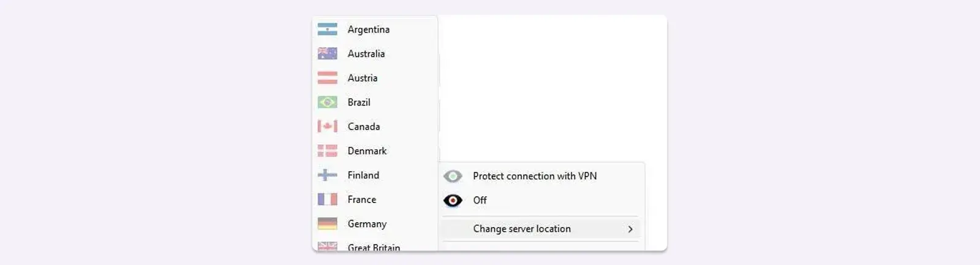Choose the Denmark server entry

(x=367, y=151)
